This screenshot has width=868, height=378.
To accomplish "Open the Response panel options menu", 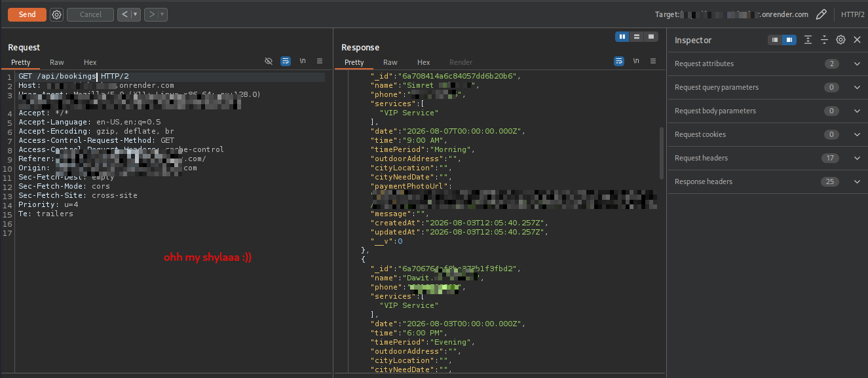I will [x=653, y=61].
